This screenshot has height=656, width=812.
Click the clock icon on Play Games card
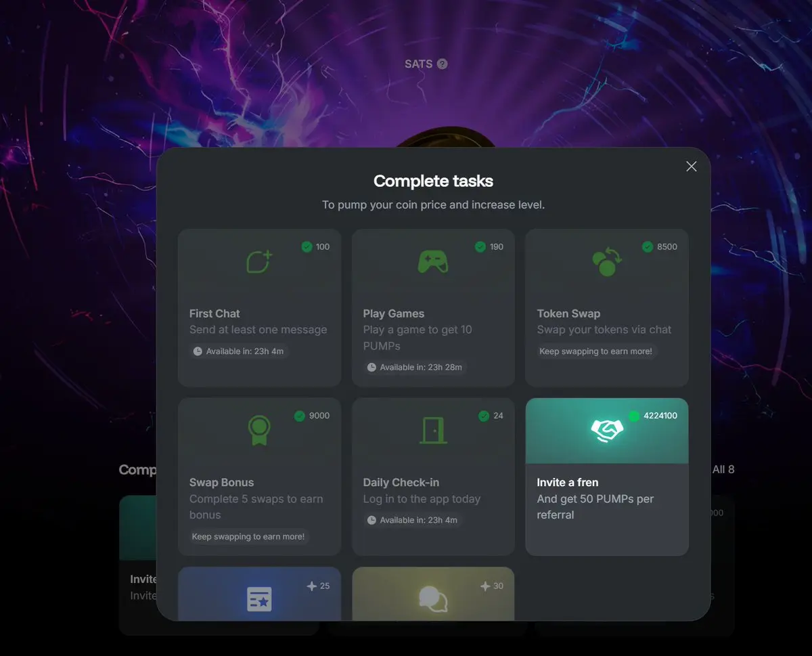tap(371, 368)
